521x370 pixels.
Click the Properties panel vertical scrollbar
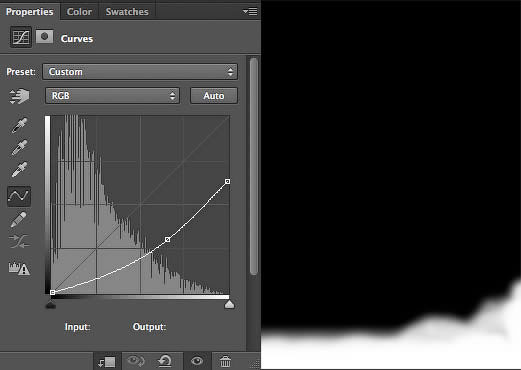254,166
